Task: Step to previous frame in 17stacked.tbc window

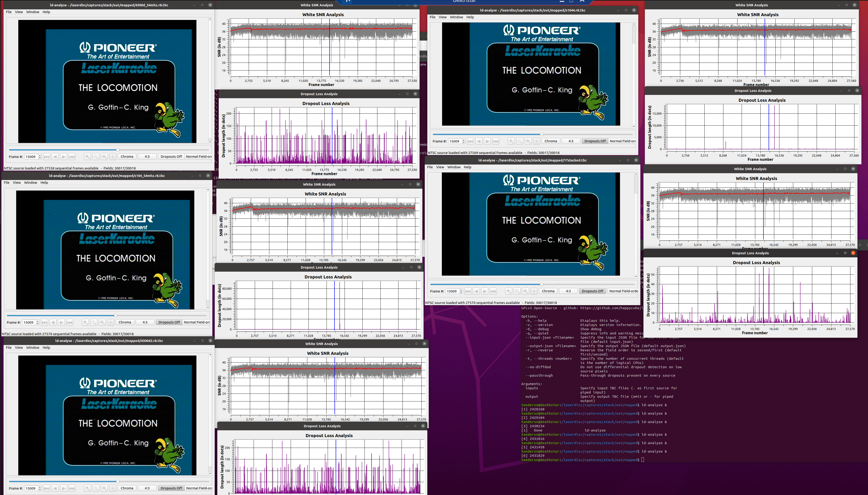Action: [x=476, y=291]
